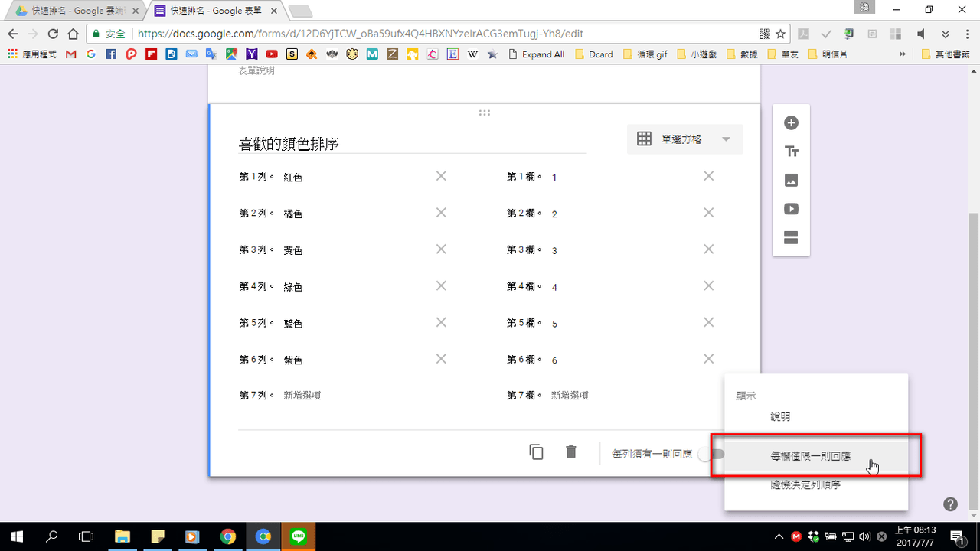Viewport: 980px width, 551px height.
Task: Add an image from the sidebar
Action: click(x=791, y=181)
